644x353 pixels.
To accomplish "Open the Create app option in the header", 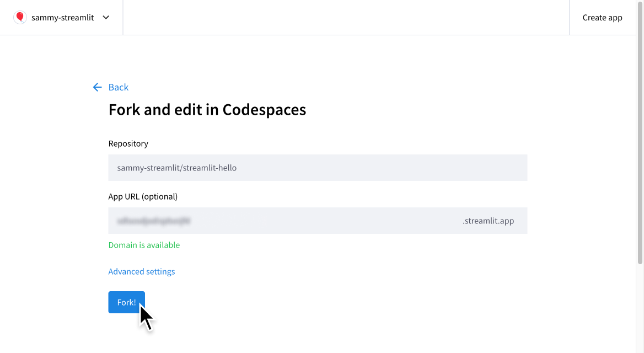I will (x=602, y=17).
